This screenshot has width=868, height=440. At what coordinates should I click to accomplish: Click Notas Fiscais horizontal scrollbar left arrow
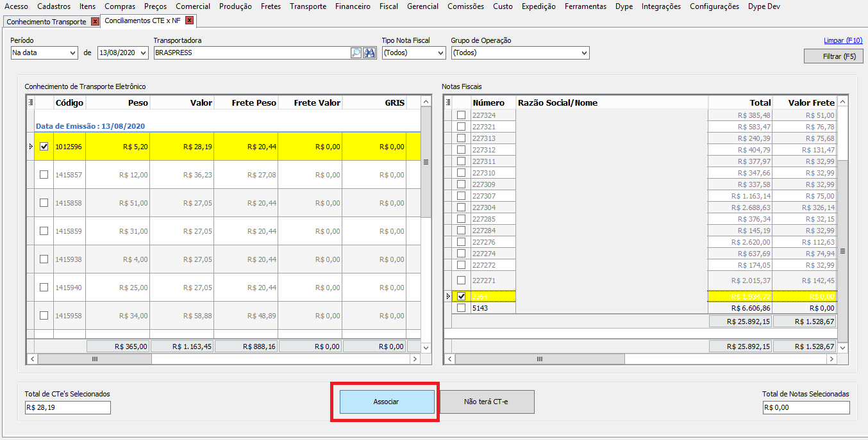pos(449,359)
